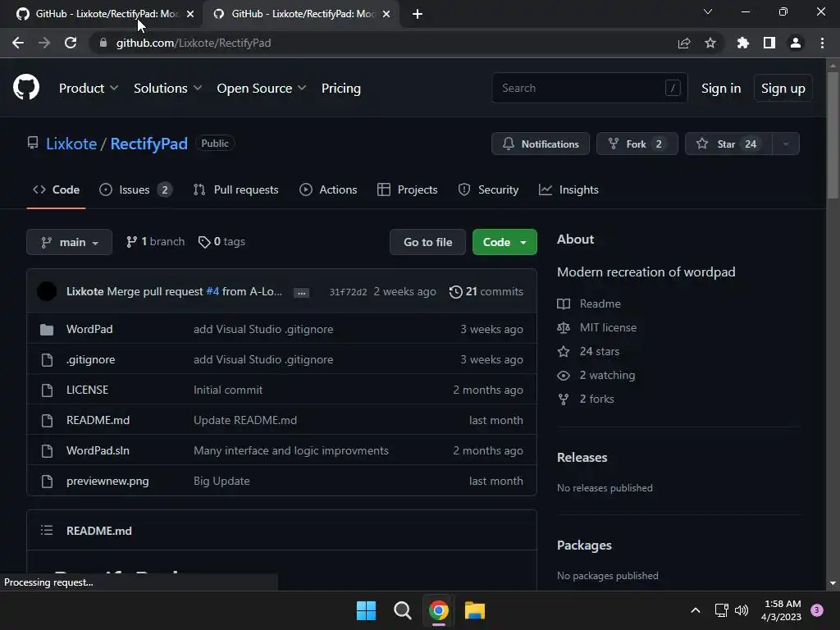This screenshot has height=630, width=840.
Task: Reload the page with the refresh icon
Action: point(71,43)
